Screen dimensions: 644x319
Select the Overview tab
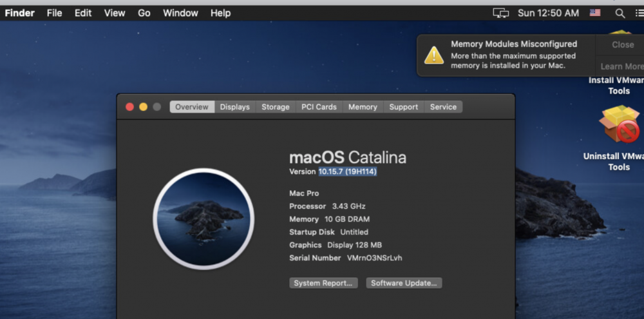pos(192,107)
